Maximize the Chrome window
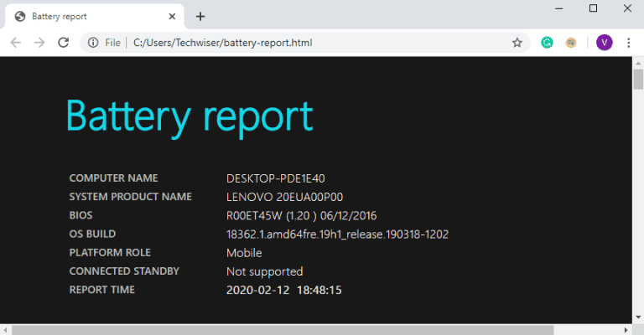 [593, 8]
